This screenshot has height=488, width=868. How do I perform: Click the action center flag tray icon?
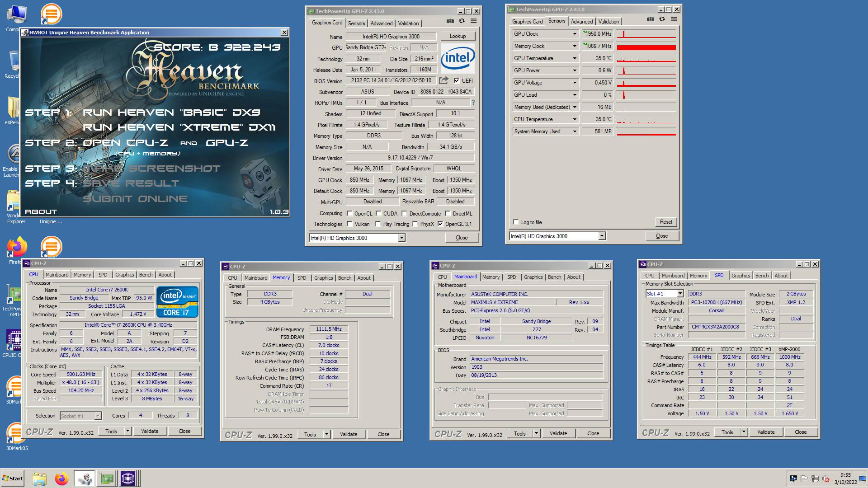(x=804, y=479)
